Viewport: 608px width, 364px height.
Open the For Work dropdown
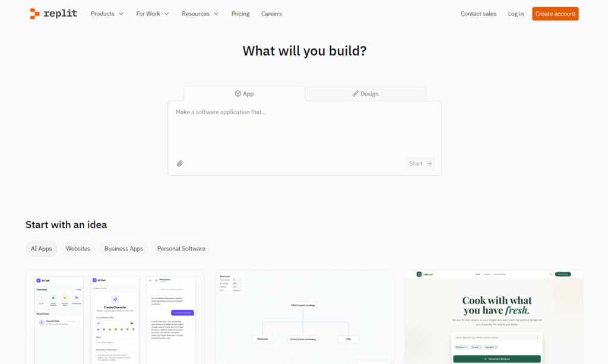pos(153,14)
